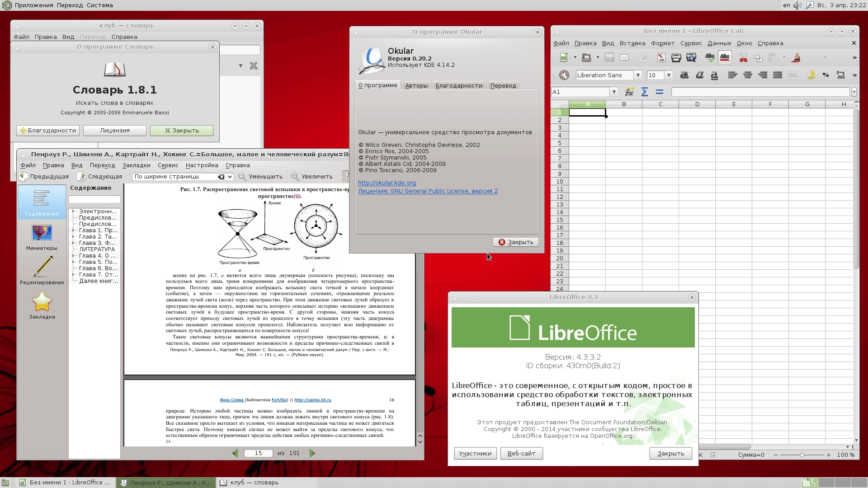Image resolution: width=868 pixels, height=488 pixels.
Task: Open Закладки star panel in Okular sidebar
Action: [42, 305]
